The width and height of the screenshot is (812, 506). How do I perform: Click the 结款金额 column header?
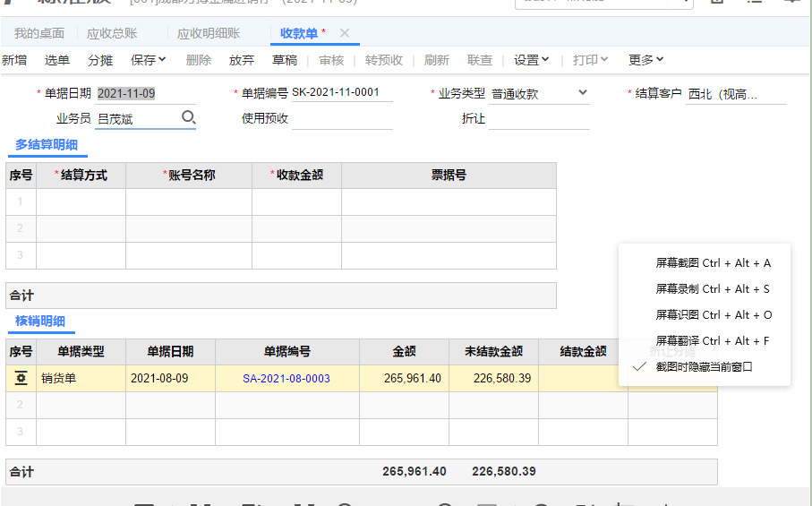point(583,352)
